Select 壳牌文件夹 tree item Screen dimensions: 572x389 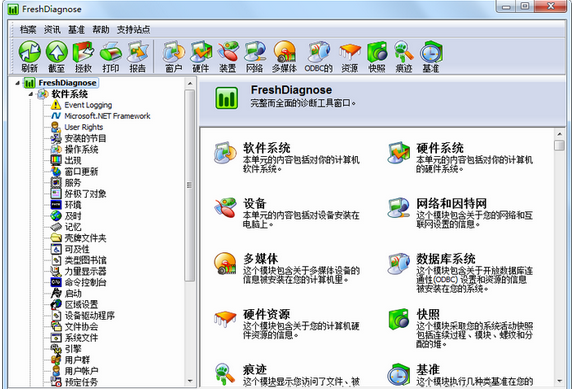click(85, 238)
